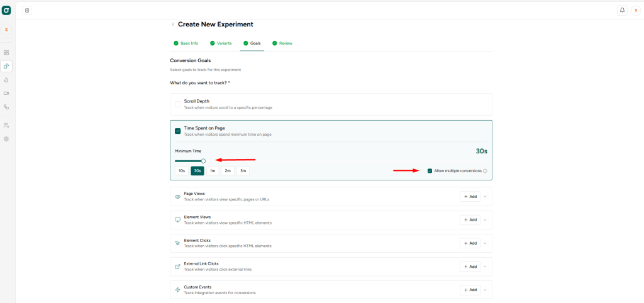Screen dimensions: 644x303
Task: Add a Page Views goal
Action: (470, 197)
